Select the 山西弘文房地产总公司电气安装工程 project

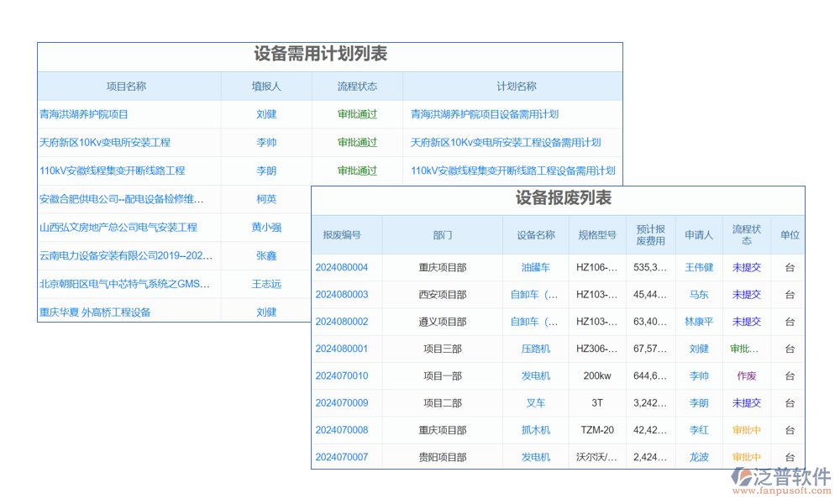118,228
